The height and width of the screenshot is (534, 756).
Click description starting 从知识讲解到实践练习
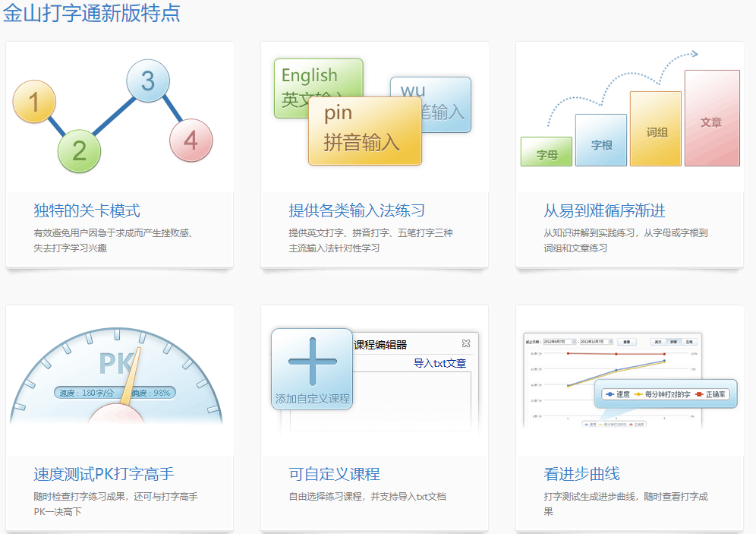[x=625, y=240]
